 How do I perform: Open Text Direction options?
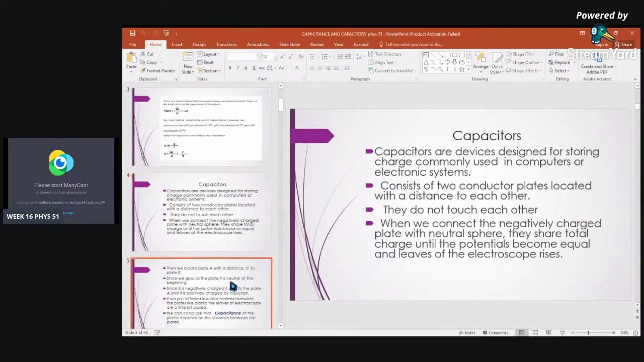pyautogui.click(x=385, y=54)
